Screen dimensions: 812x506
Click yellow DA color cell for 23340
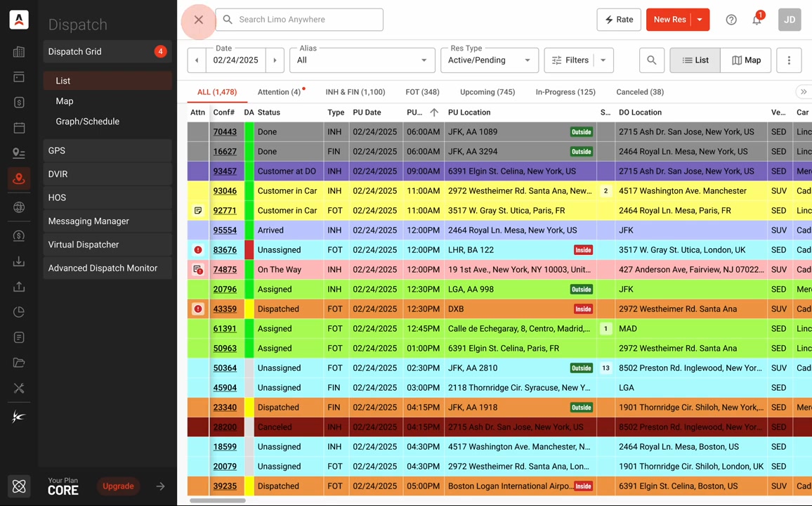[249, 408]
